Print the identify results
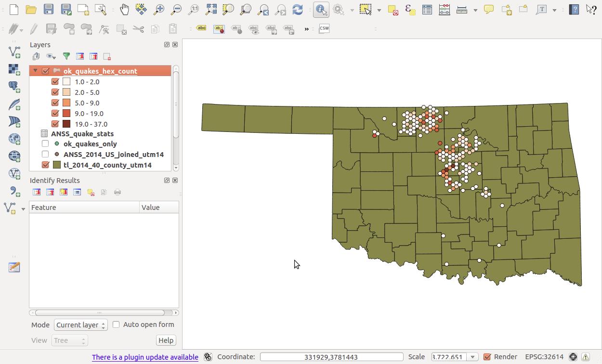This screenshot has height=364, width=602. pos(118,192)
